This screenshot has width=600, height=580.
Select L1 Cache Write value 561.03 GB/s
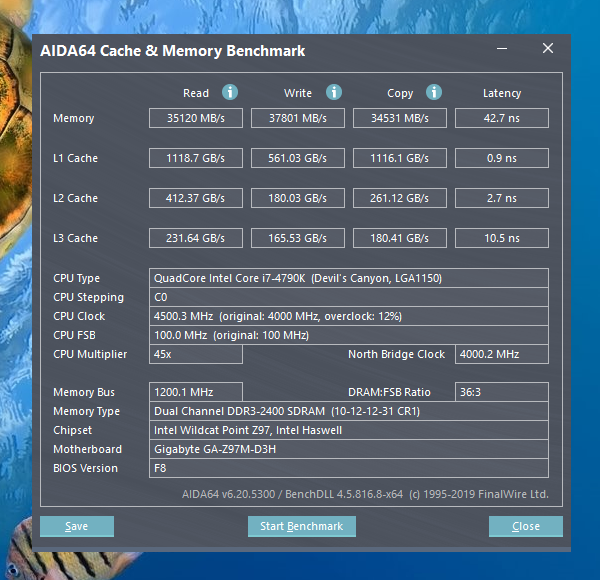pyautogui.click(x=298, y=158)
